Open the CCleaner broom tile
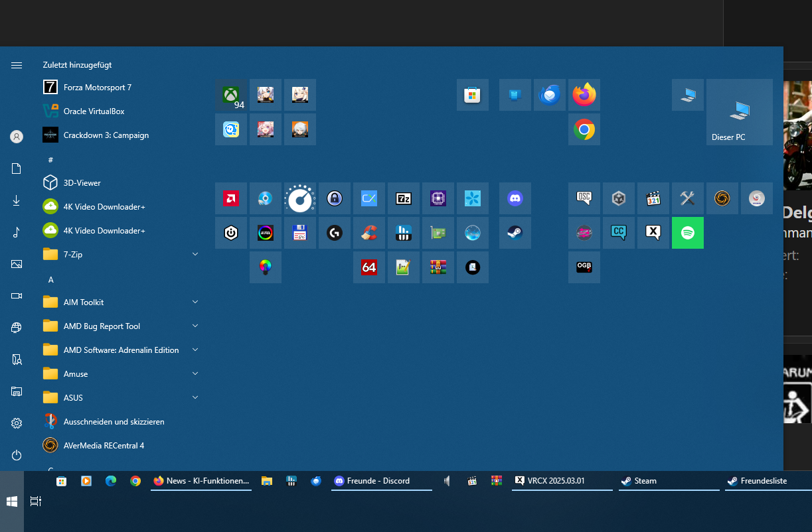 coord(369,233)
